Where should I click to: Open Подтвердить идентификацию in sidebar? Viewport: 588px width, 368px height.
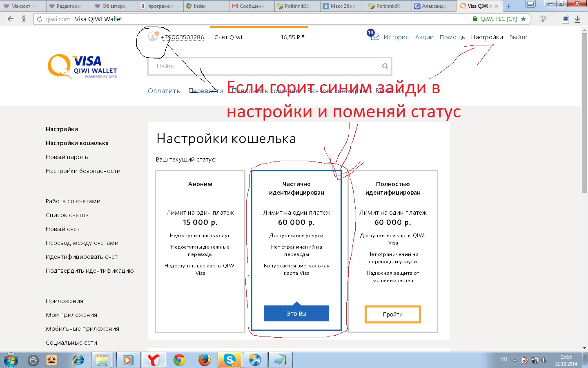[90, 271]
